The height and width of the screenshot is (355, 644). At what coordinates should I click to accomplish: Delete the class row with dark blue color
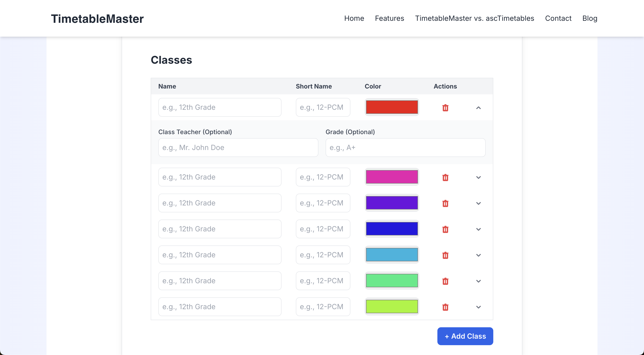445,229
